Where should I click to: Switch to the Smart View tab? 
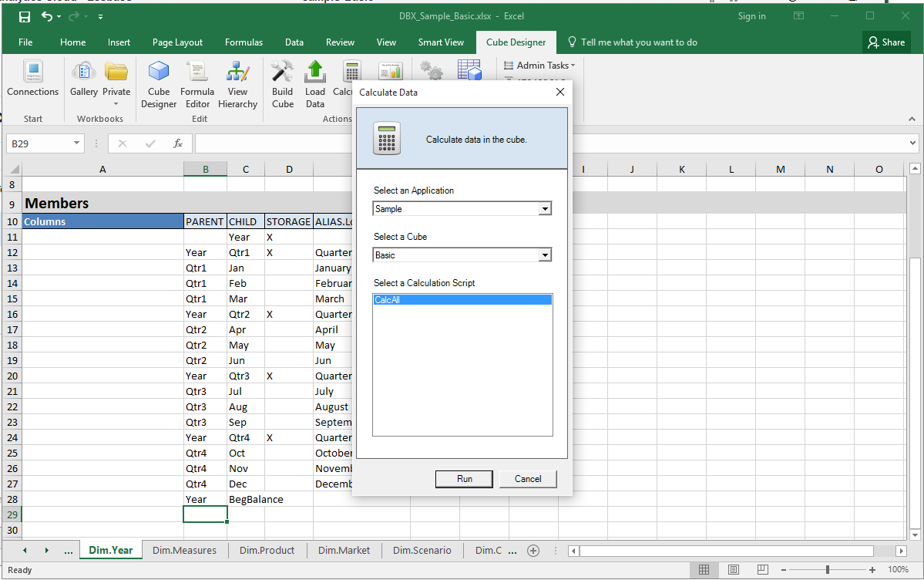tap(441, 42)
